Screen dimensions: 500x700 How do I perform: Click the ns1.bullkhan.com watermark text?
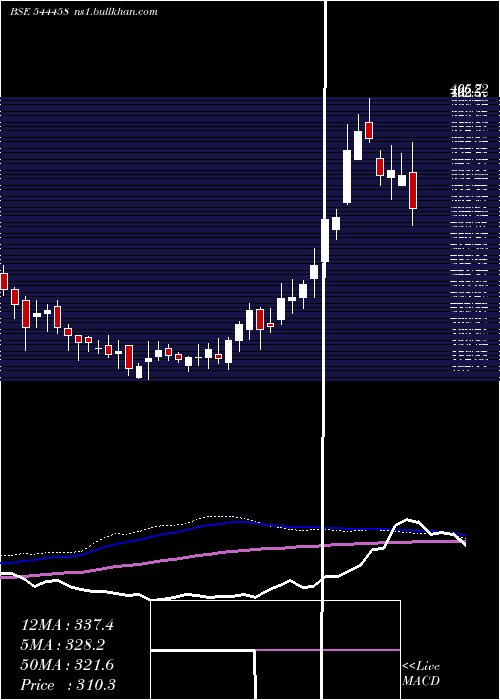pyautogui.click(x=116, y=12)
